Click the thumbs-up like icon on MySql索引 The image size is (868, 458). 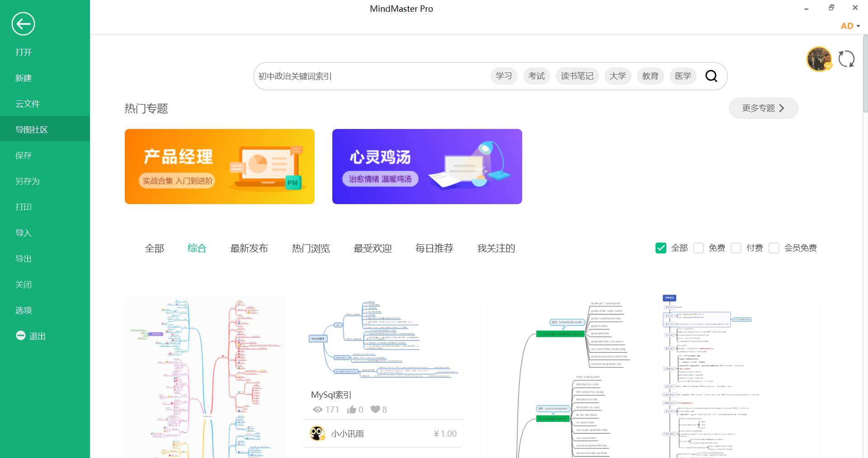point(351,410)
